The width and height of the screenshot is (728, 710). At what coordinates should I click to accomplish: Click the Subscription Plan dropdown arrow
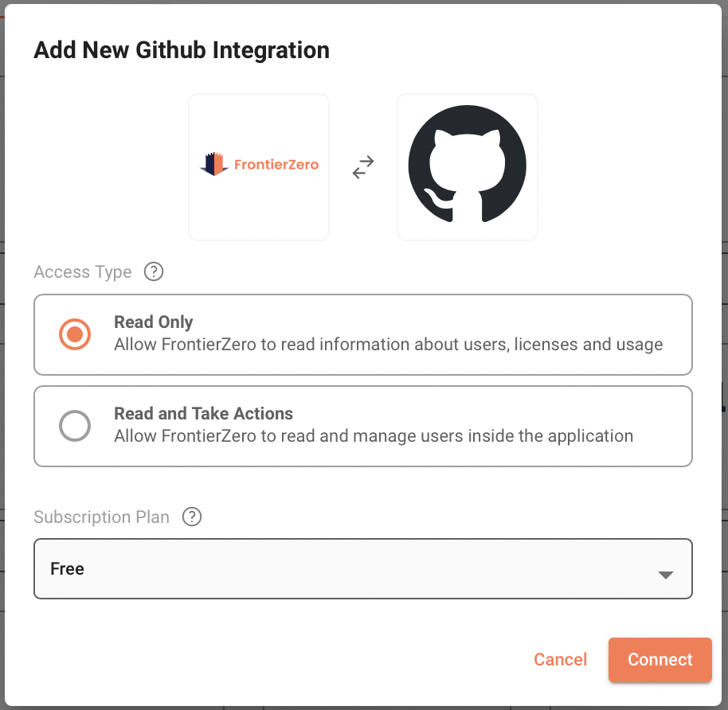click(x=666, y=575)
